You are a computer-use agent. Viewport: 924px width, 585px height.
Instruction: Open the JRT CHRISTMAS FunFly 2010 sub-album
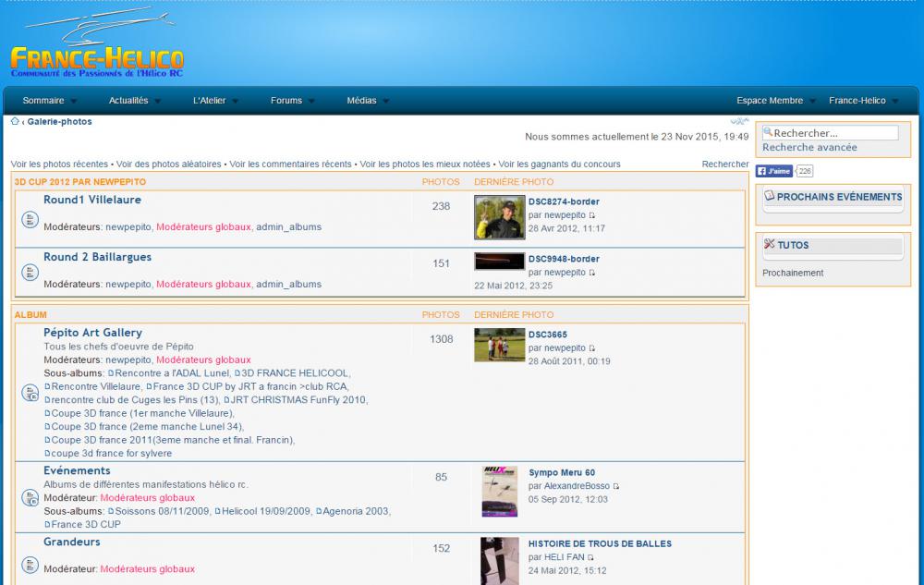[298, 400]
